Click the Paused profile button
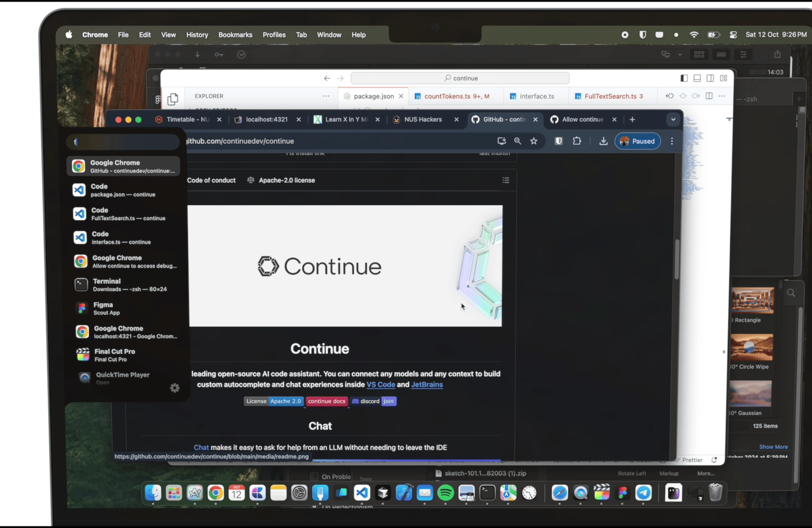The height and width of the screenshot is (528, 812). pos(637,141)
